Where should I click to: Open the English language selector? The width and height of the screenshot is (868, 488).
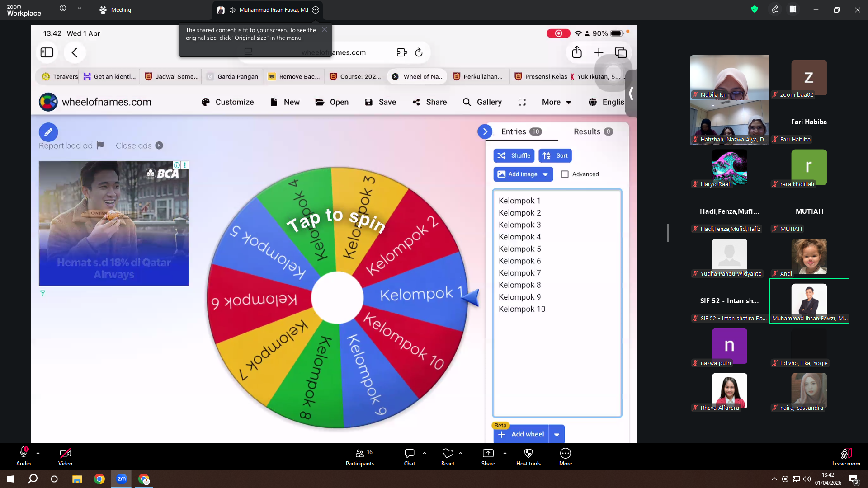[606, 102]
